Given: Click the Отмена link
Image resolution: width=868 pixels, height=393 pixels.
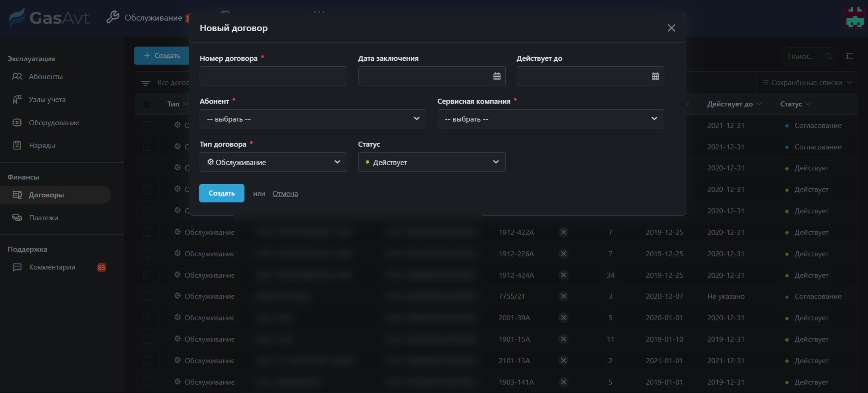Looking at the screenshot, I should (285, 193).
